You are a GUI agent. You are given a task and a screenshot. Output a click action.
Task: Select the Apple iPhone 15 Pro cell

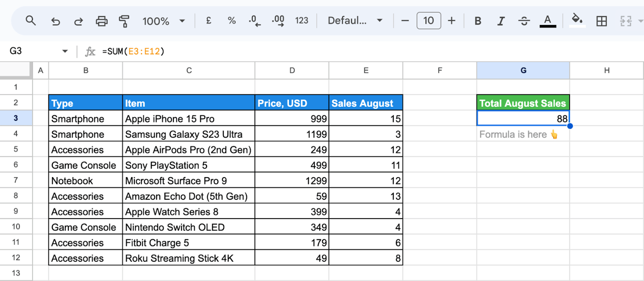coord(189,119)
